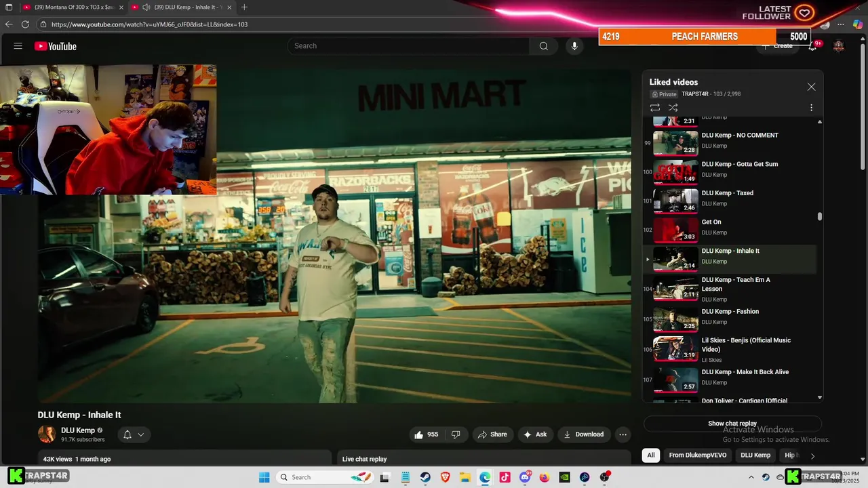The image size is (868, 488).
Task: Open File Explorer from the taskbar
Action: 465,477
